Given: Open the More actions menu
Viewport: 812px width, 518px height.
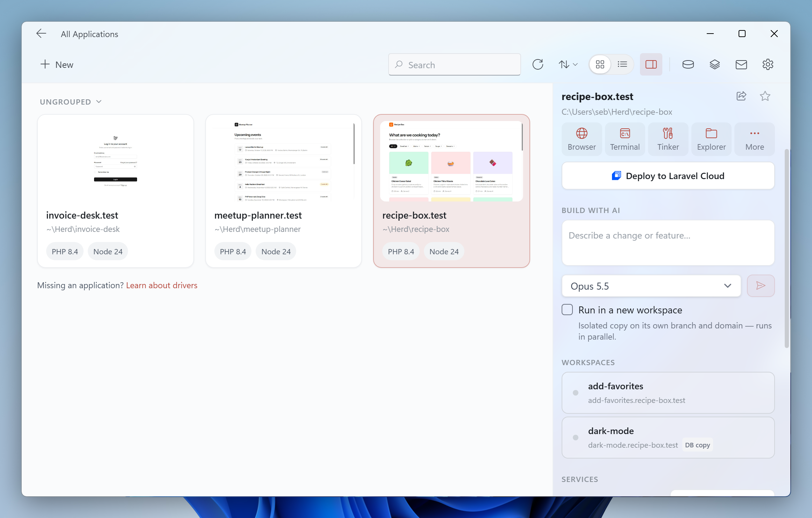Looking at the screenshot, I should (755, 139).
